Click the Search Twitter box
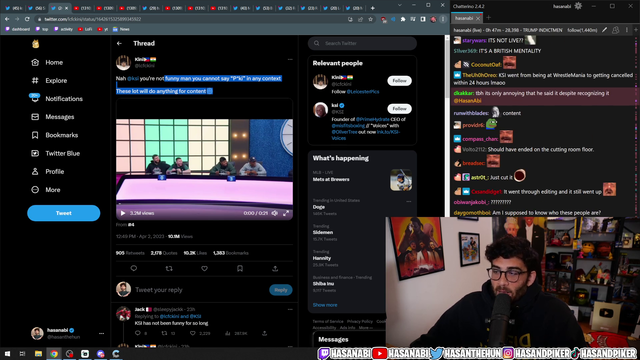 362,43
